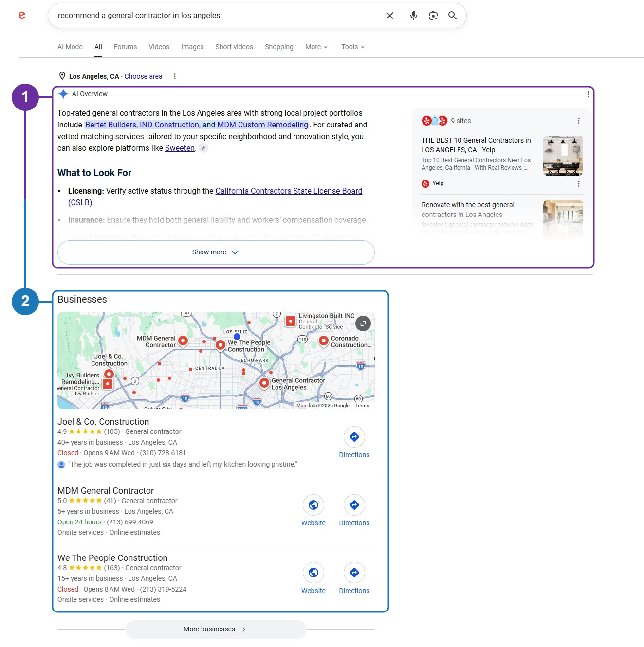Switch to the Videos tab
The height and width of the screenshot is (647, 644).
159,47
